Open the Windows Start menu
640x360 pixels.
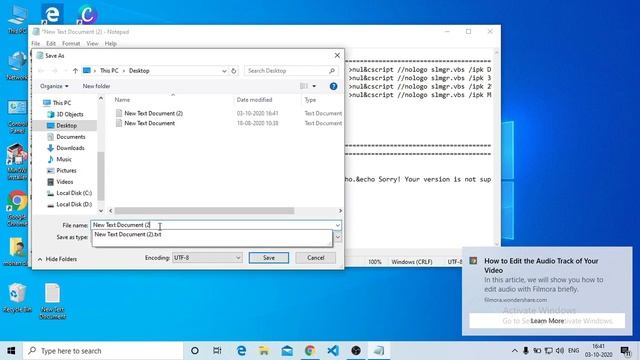(x=11, y=351)
